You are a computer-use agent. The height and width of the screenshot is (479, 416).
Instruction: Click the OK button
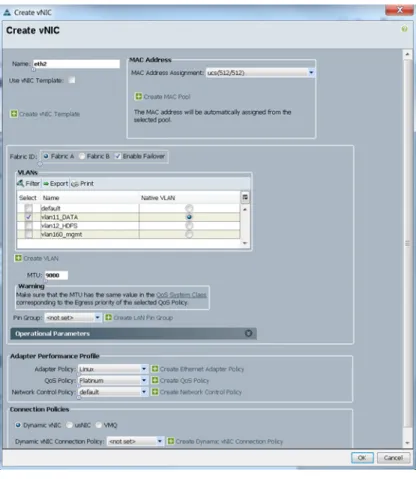[362, 457]
